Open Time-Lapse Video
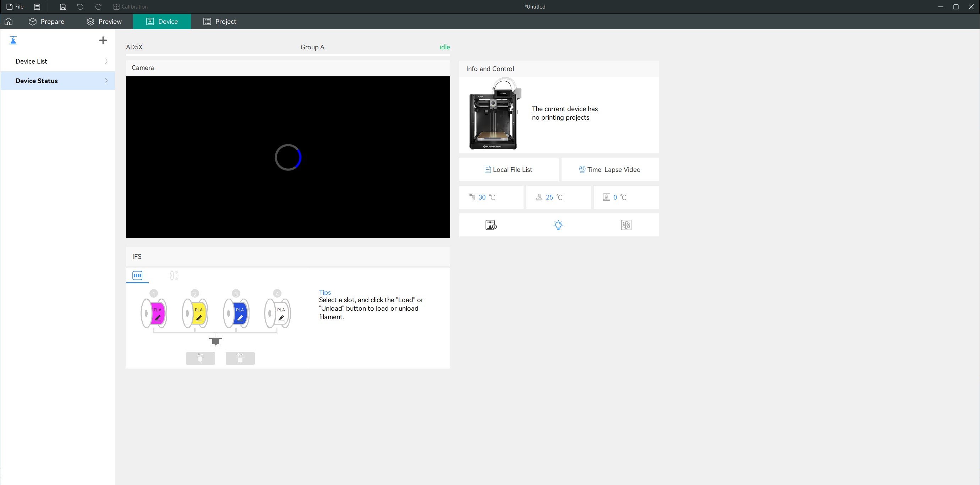 610,170
